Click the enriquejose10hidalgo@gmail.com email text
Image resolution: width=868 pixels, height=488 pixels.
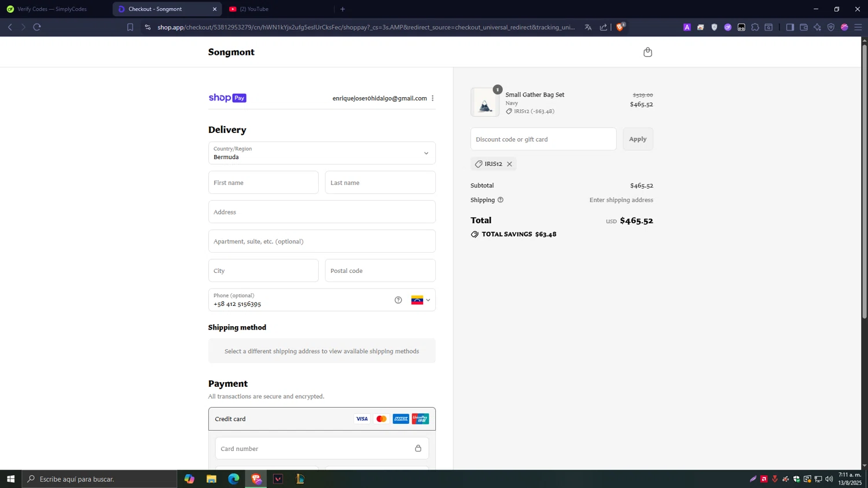[x=380, y=98]
